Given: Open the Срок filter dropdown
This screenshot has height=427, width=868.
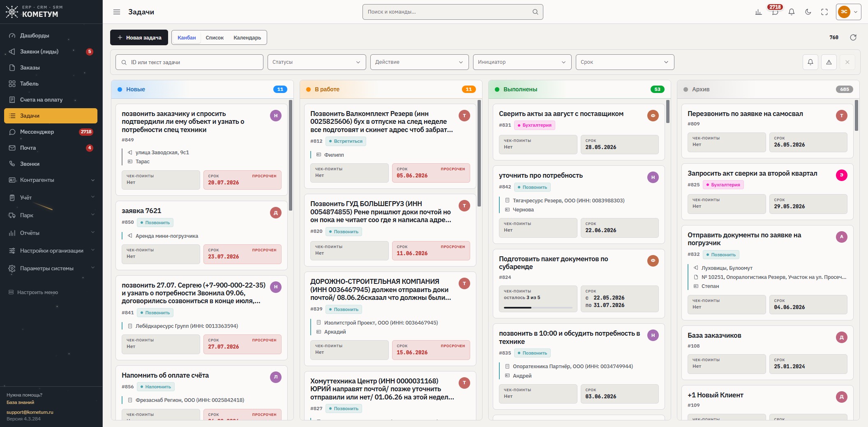Looking at the screenshot, I should (x=625, y=62).
